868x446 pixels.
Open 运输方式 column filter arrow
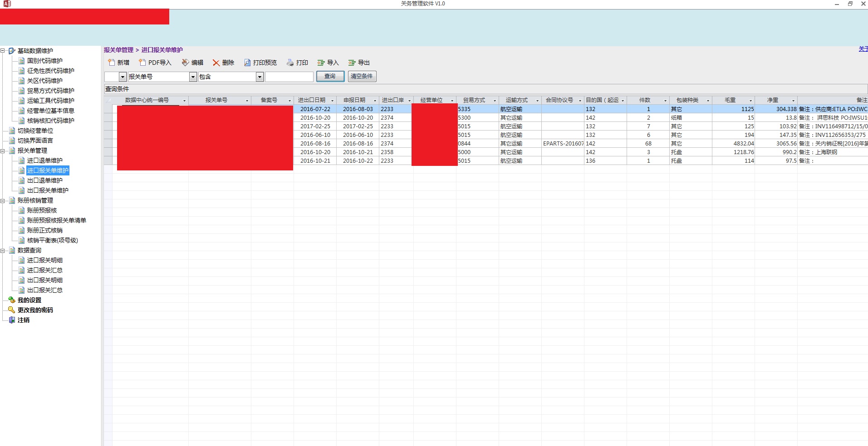tap(537, 101)
